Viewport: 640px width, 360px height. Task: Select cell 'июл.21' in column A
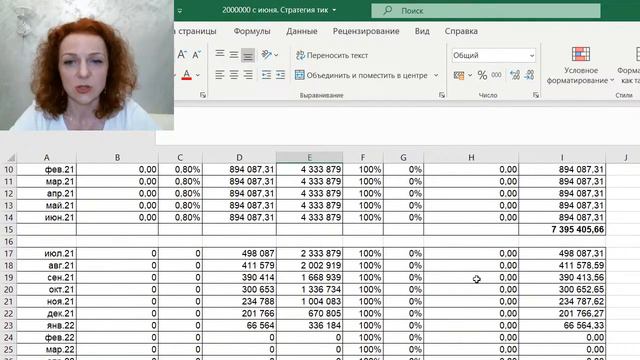pyautogui.click(x=47, y=253)
